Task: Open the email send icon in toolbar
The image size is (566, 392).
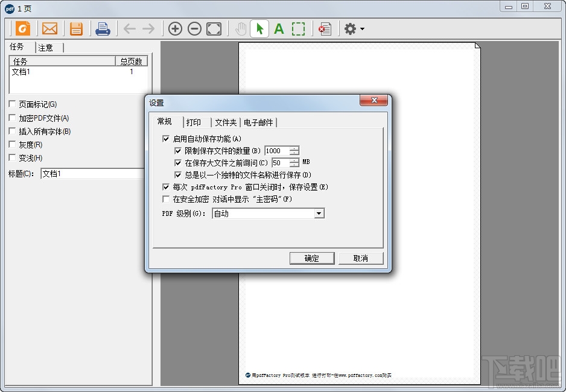Action: (x=49, y=28)
